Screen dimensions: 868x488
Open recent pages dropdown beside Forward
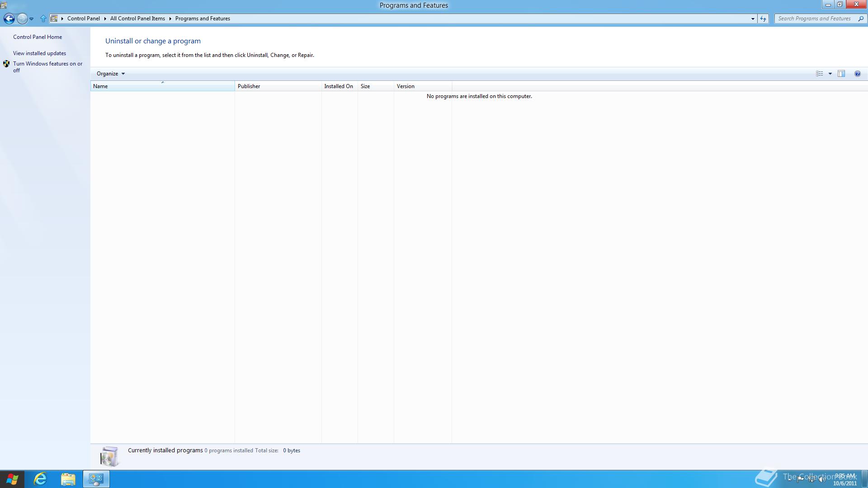31,19
